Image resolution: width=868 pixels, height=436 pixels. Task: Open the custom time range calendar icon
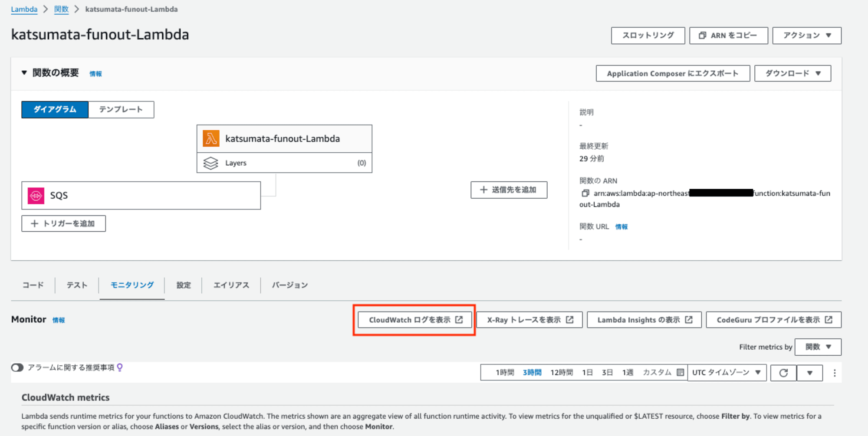pos(680,372)
